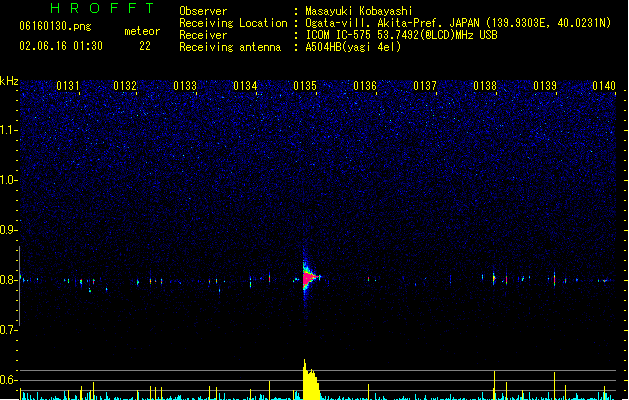Screen dimensions: 629x400
Task: Click the 0.8 kHz frequency tick
Action: tap(7, 280)
